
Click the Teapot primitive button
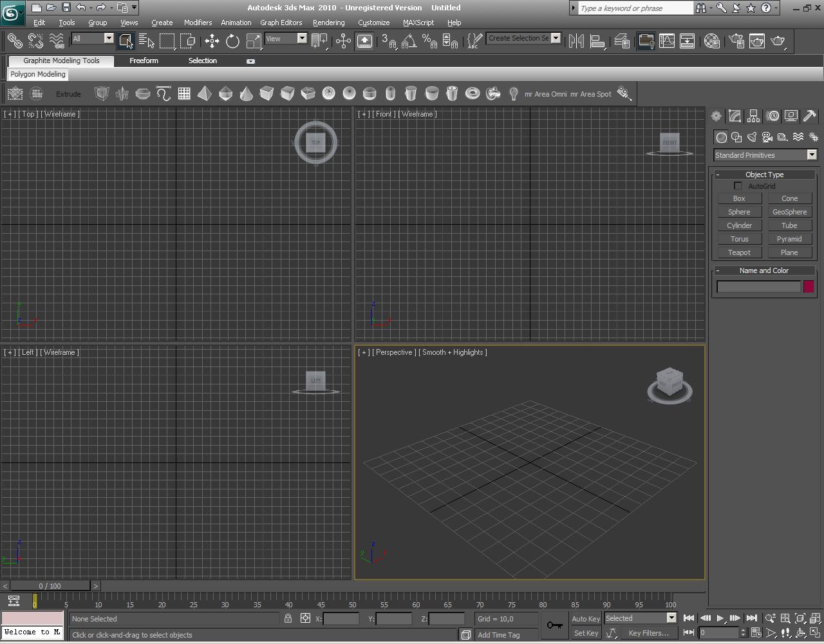pyautogui.click(x=739, y=252)
